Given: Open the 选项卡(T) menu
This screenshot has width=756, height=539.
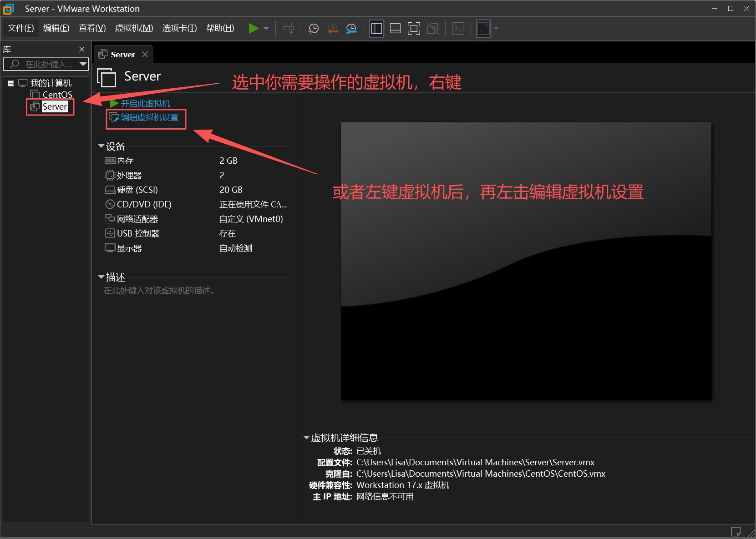Looking at the screenshot, I should (x=179, y=28).
